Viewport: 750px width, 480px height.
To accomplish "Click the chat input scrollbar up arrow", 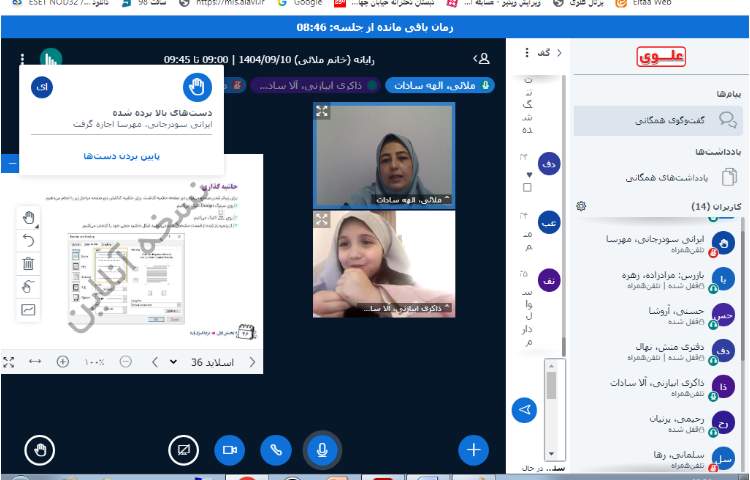I will coord(551,366).
